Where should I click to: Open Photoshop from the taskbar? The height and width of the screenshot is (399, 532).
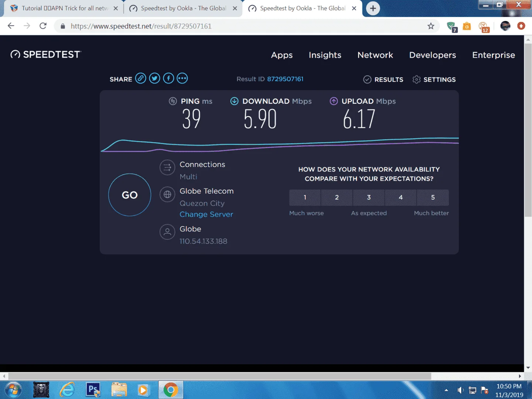[93, 390]
